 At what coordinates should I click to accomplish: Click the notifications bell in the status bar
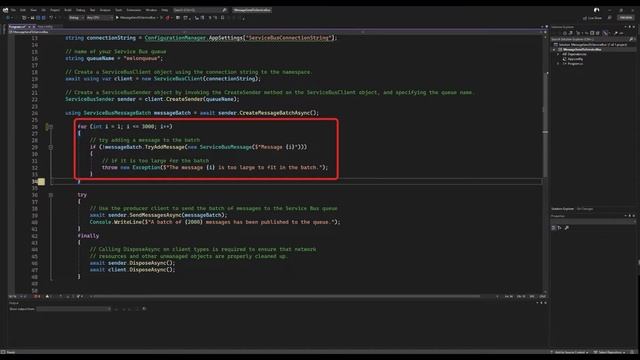click(633, 352)
